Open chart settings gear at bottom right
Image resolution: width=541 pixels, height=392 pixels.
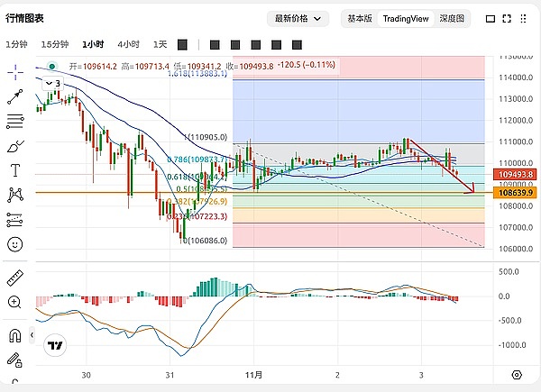point(517,374)
